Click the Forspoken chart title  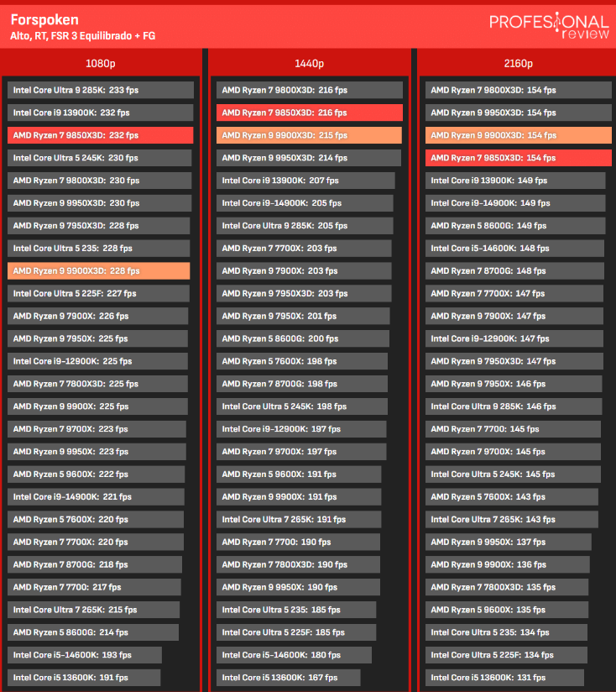point(44,19)
